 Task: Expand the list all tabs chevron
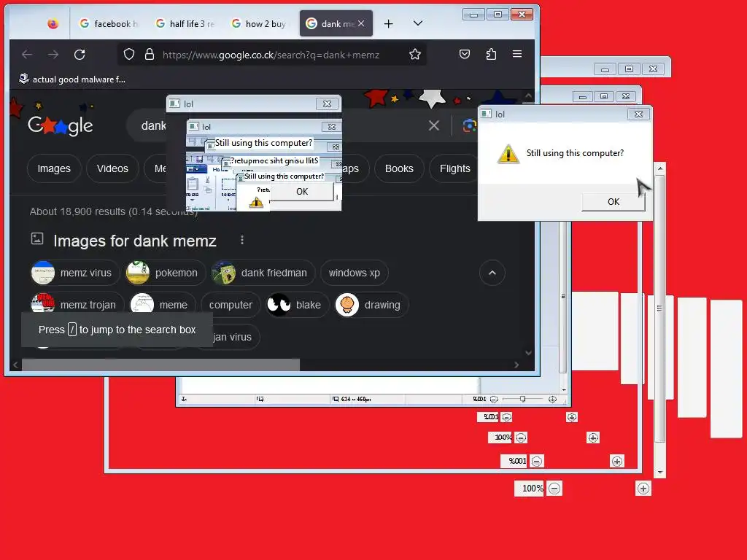[x=418, y=23]
